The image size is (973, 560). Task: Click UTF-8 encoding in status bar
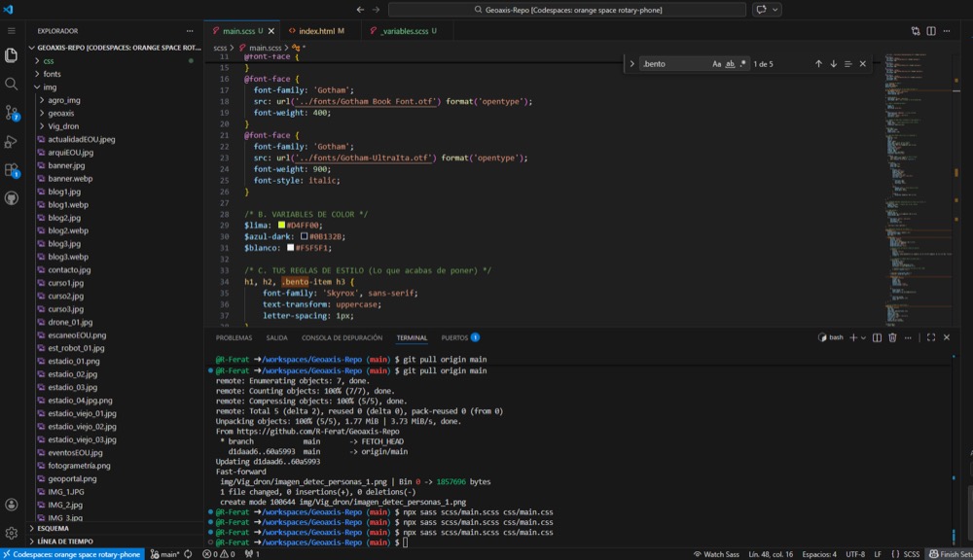(855, 554)
